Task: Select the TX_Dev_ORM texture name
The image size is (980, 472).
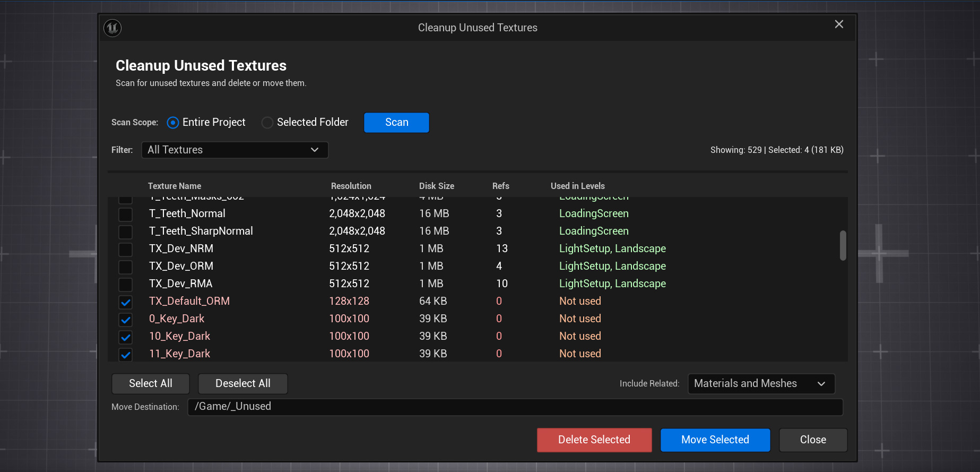Action: 181,266
